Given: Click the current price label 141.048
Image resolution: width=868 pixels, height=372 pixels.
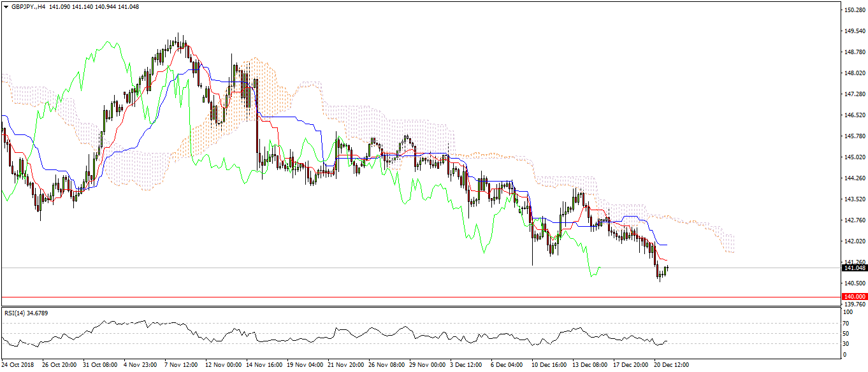Looking at the screenshot, I should (x=854, y=268).
